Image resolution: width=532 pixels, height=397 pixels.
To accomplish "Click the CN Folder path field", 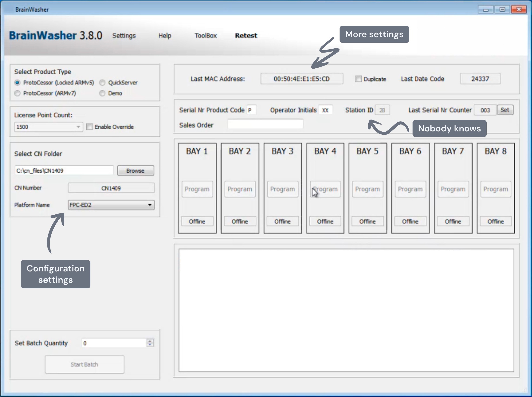I will (64, 170).
